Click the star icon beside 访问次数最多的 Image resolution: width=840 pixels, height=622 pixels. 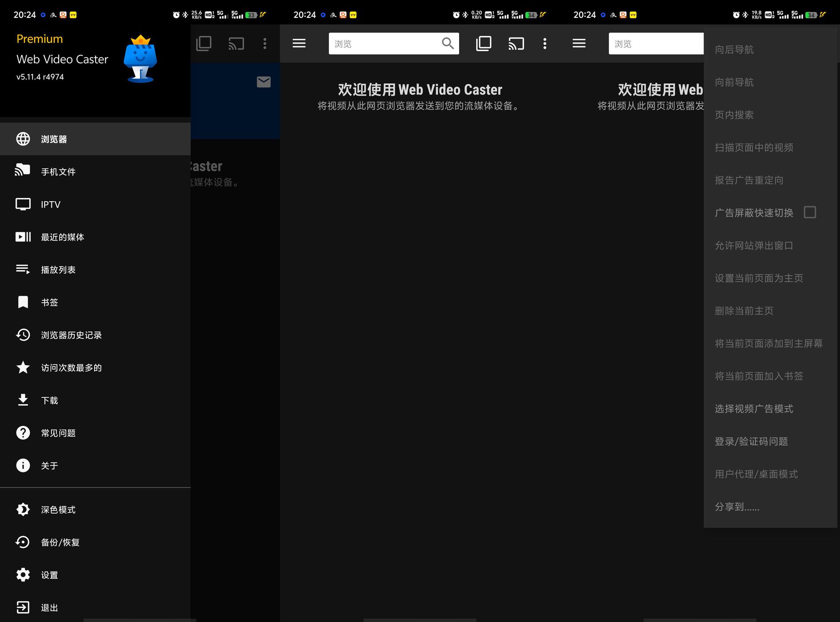pyautogui.click(x=23, y=367)
